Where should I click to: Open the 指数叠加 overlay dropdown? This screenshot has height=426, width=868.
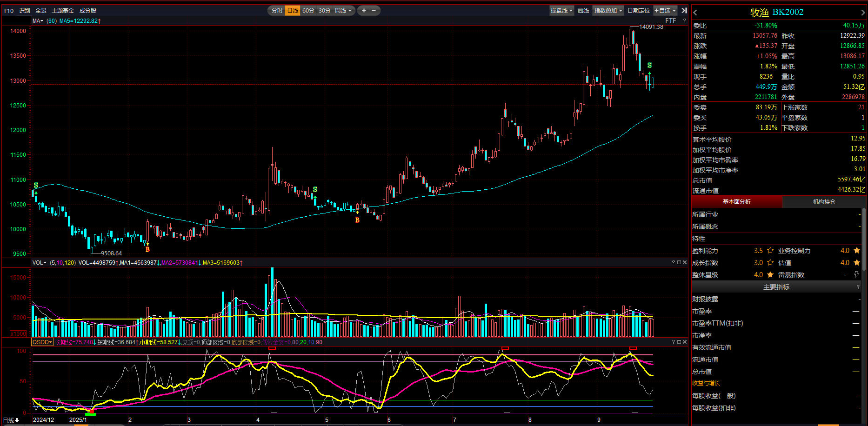[608, 10]
